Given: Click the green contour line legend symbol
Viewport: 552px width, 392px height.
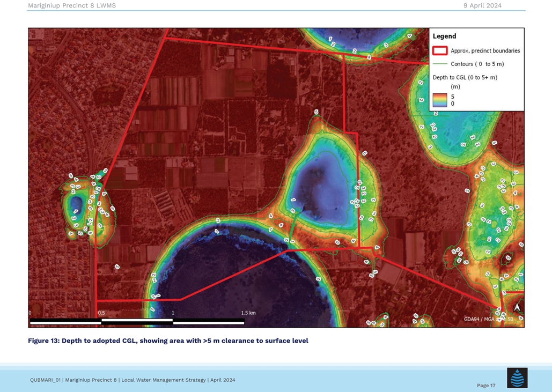Looking at the screenshot, I should (x=440, y=64).
